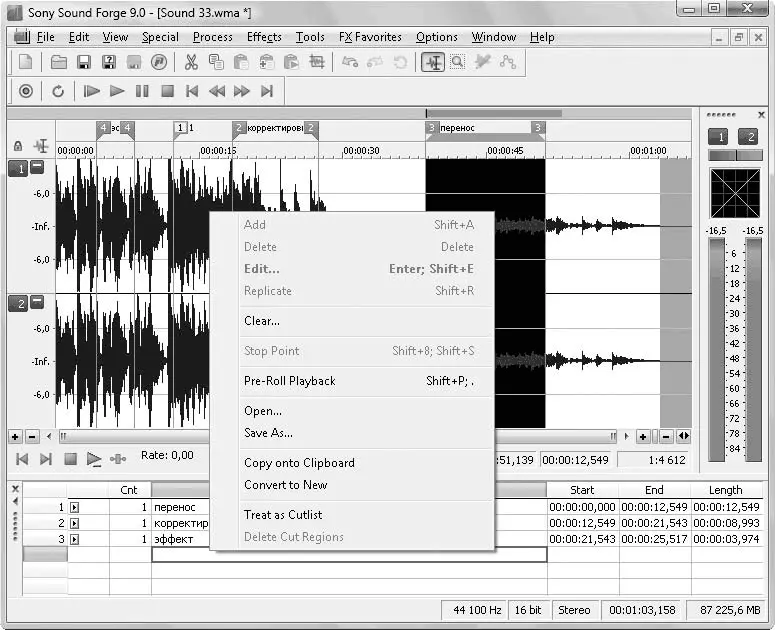Click the Play All transport icon
The image size is (775, 630).
(x=92, y=91)
